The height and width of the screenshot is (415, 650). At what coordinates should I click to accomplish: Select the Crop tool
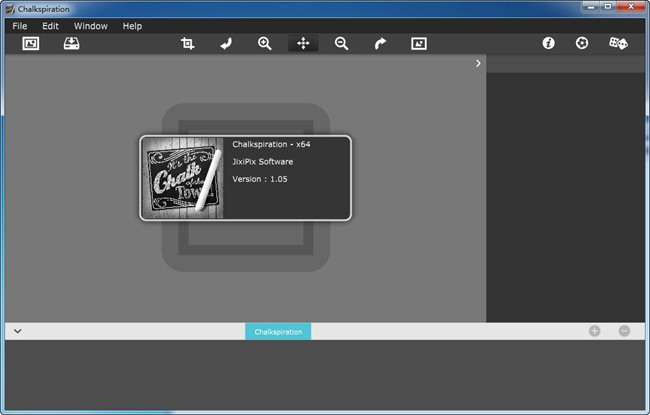coord(188,44)
